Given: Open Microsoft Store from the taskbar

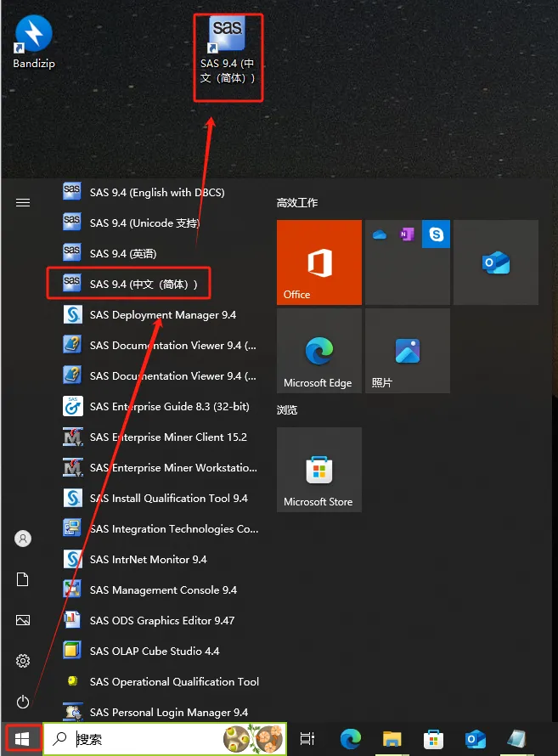Looking at the screenshot, I should pos(433,739).
